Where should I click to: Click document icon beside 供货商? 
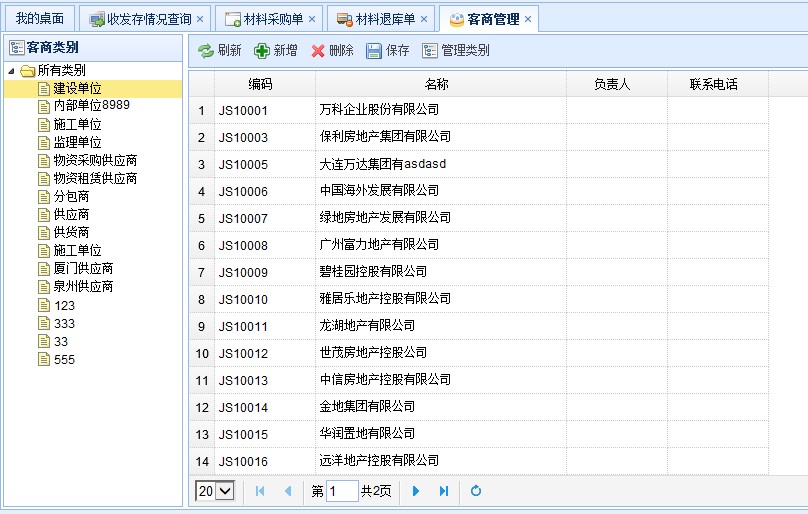44,233
